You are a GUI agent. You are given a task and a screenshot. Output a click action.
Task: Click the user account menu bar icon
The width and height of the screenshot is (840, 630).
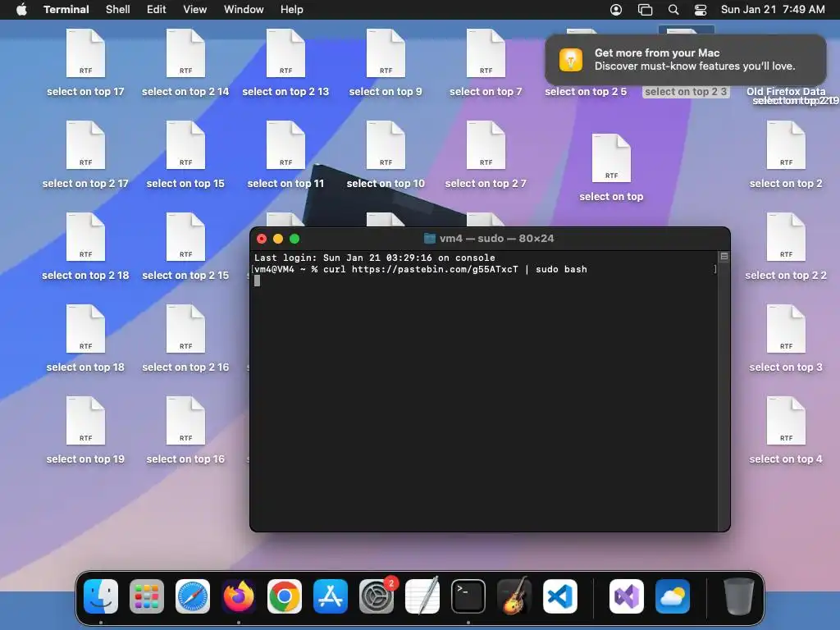coord(616,10)
